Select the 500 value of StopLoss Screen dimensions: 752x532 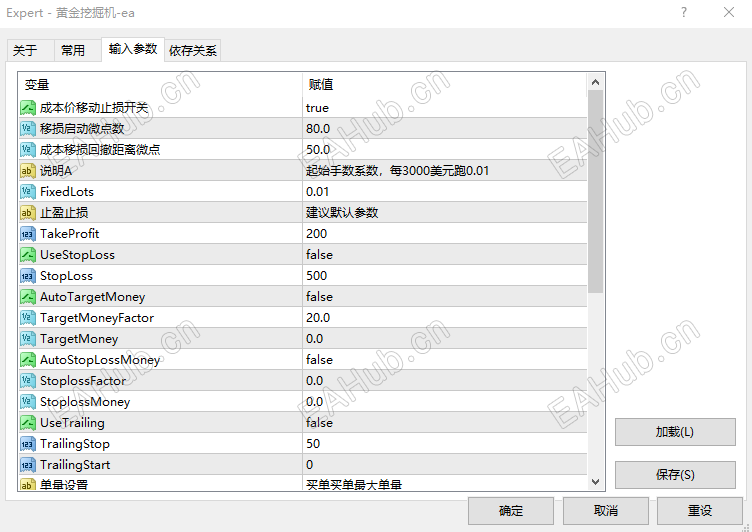click(x=317, y=276)
